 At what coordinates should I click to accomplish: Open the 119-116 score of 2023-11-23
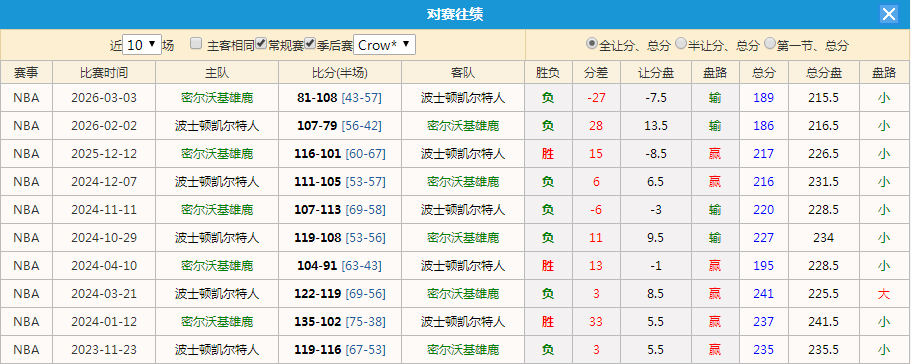pyautogui.click(x=317, y=349)
